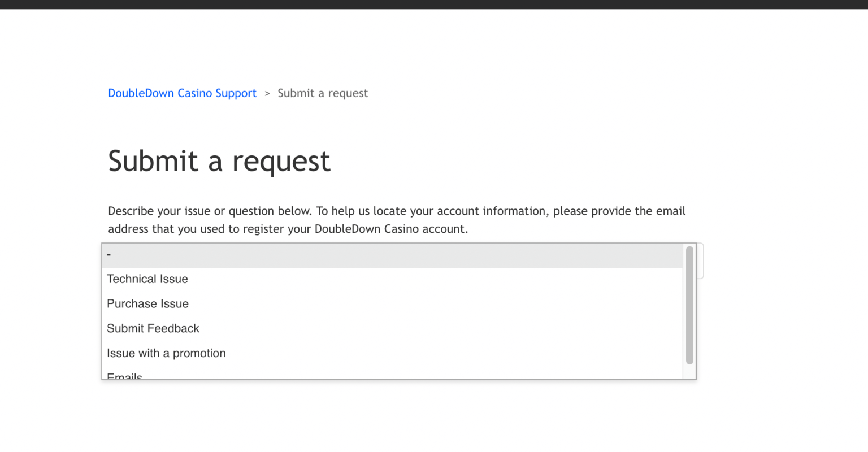
Task: Choose the 'Purchase Issue' option
Action: click(x=147, y=304)
